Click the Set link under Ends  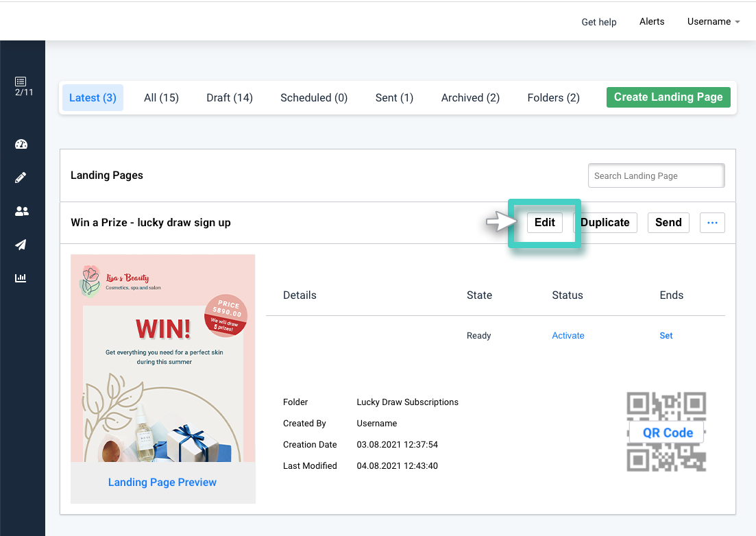pos(666,335)
